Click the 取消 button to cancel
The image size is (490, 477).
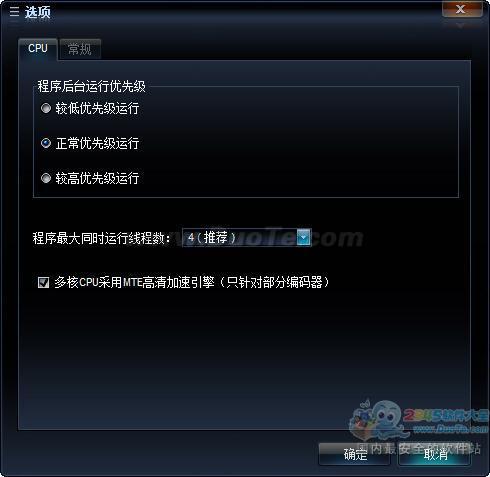pyautogui.click(x=435, y=454)
